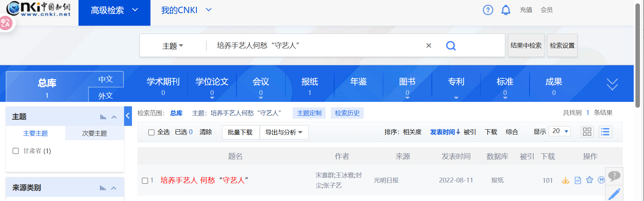Image resolution: width=644 pixels, height=201 pixels.
Task: Click the page vertical scrollbar
Action: point(637,55)
